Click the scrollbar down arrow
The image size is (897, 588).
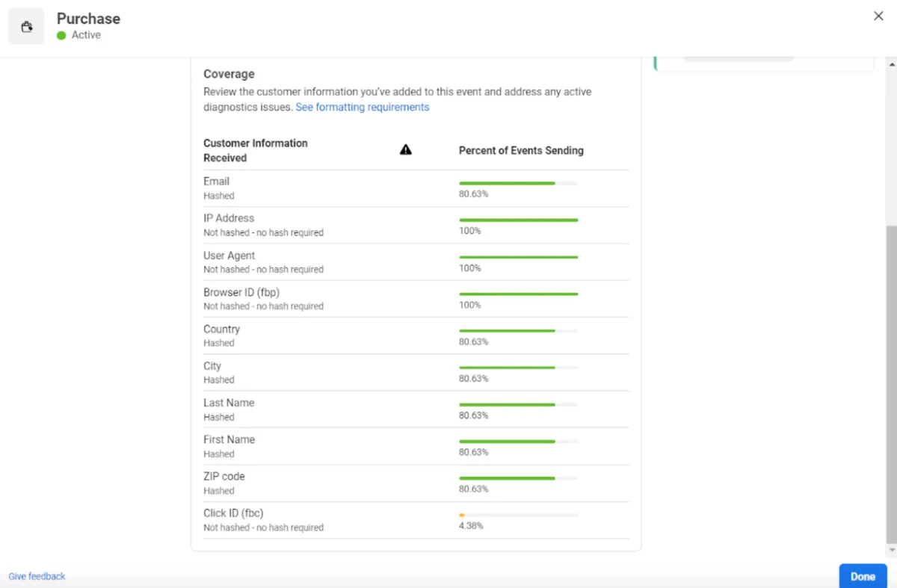pos(890,551)
